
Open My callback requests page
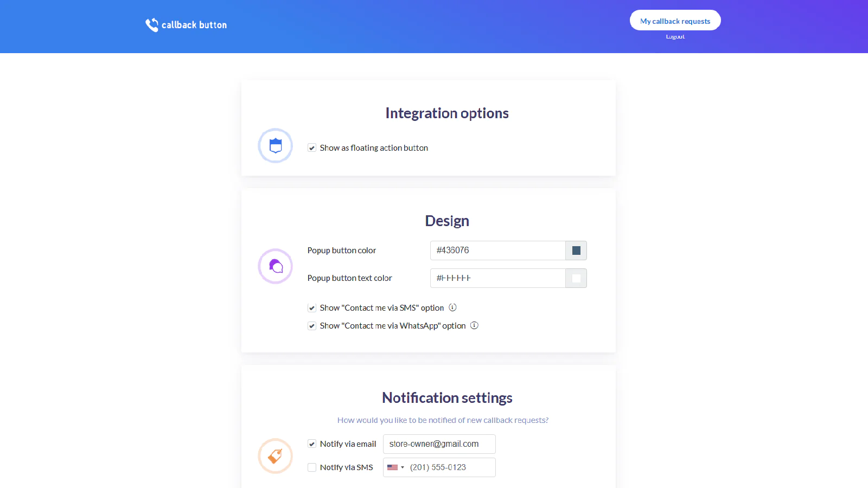675,21
